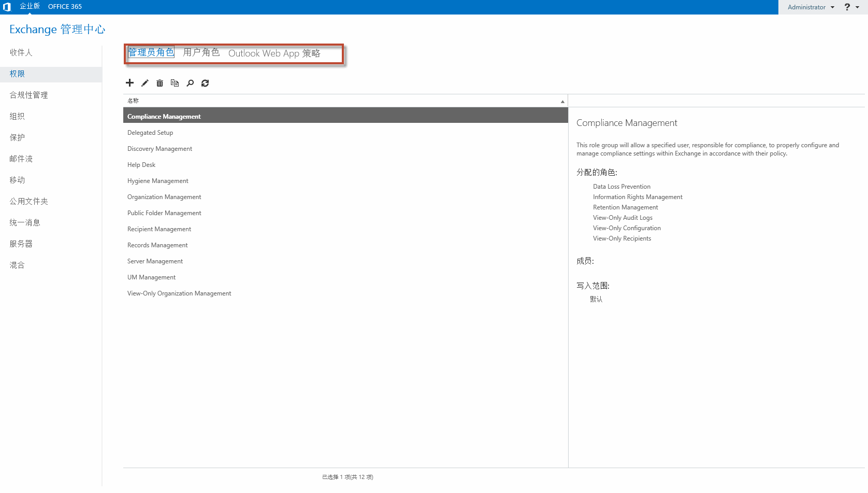Click the 名称 column header
Image resolution: width=868 pixels, height=493 pixels.
pos(345,101)
